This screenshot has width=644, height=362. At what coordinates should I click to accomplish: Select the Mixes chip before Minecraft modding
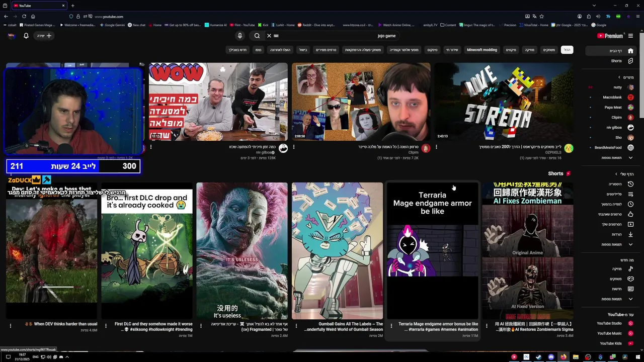click(511, 50)
